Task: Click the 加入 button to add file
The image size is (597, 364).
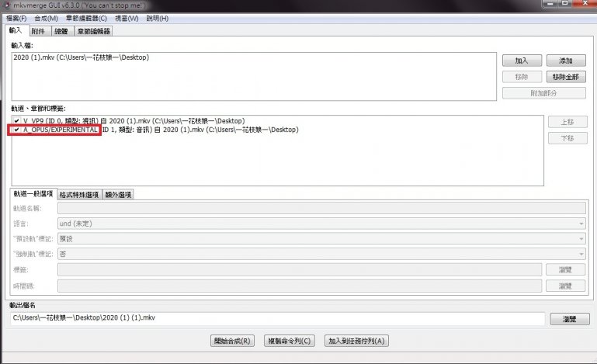Action: [521, 61]
